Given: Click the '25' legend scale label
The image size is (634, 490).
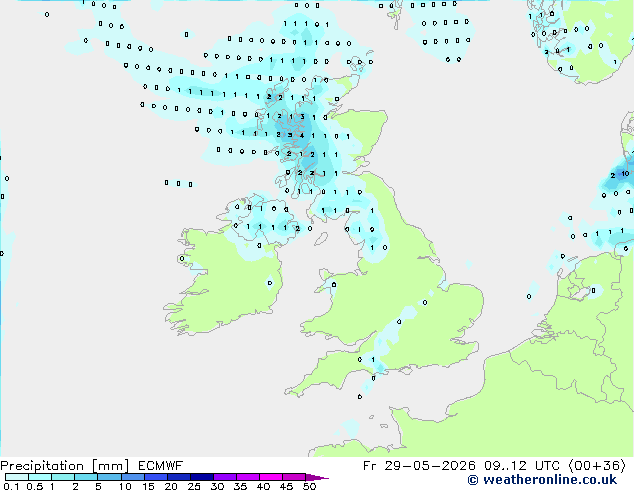Looking at the screenshot, I should 194,486.
